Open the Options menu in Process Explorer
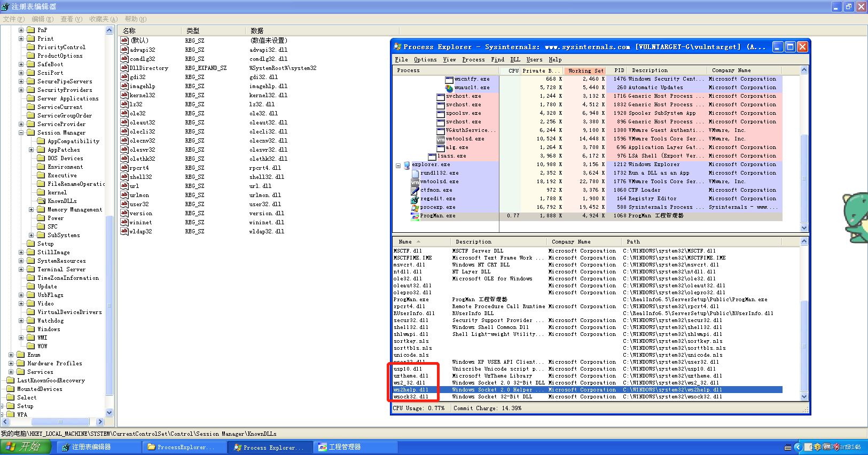 425,60
